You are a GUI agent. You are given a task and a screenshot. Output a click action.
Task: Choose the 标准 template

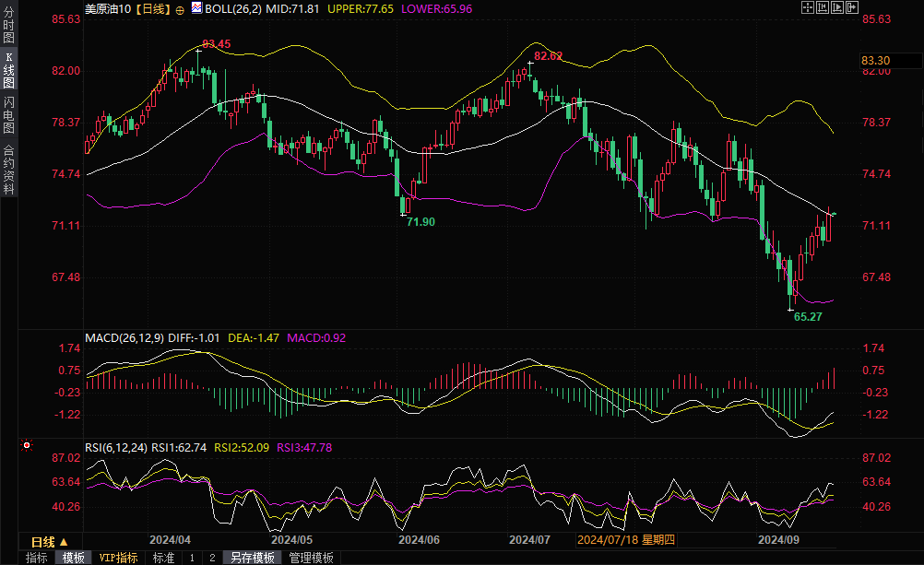coord(163,558)
